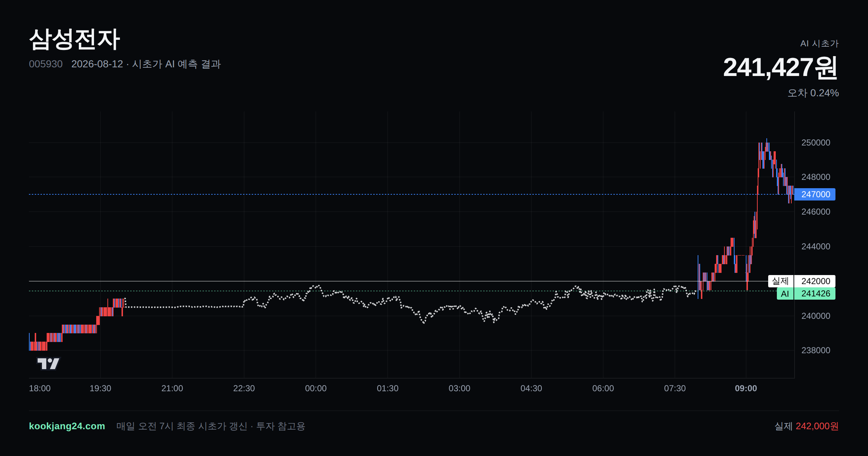Click the footer 실제 242,000원 text

[x=807, y=426]
